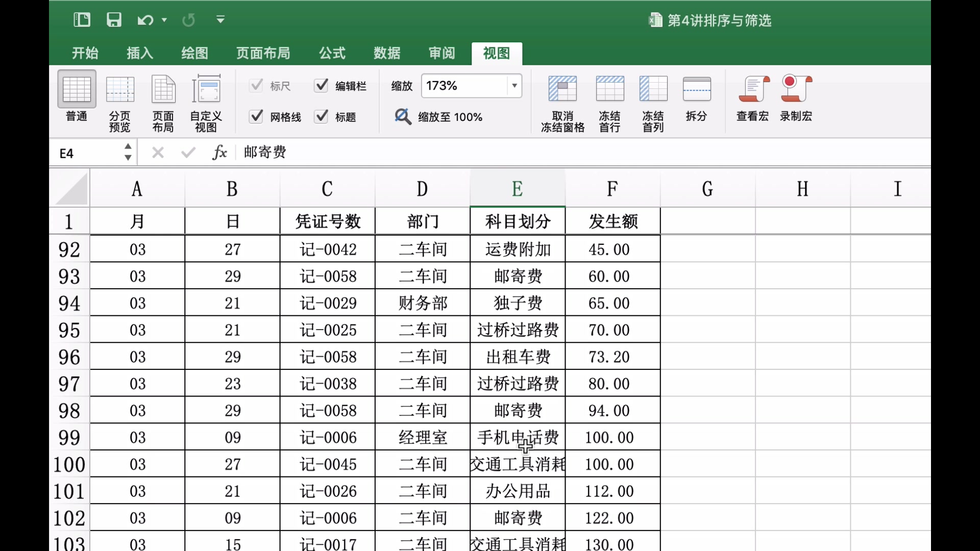This screenshot has width=980, height=551.
Task: Toggle the Gridlines (网格线) checkbox
Action: pyautogui.click(x=256, y=117)
